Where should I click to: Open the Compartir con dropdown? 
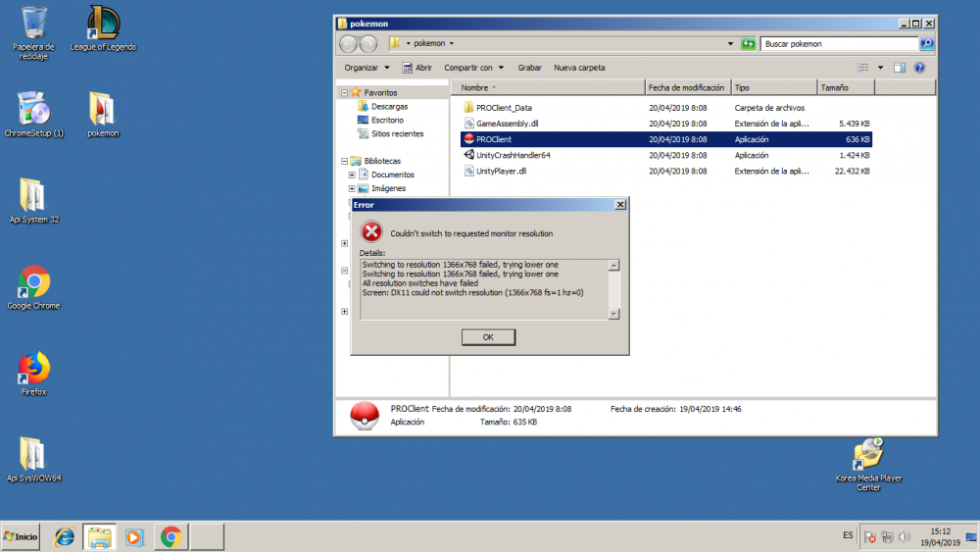click(473, 68)
